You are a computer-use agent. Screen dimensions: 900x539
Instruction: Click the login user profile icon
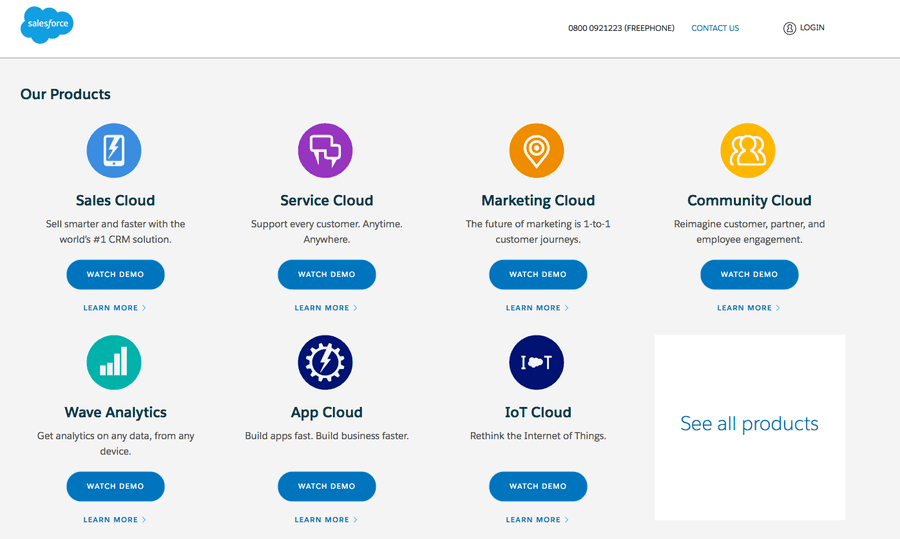pos(789,28)
